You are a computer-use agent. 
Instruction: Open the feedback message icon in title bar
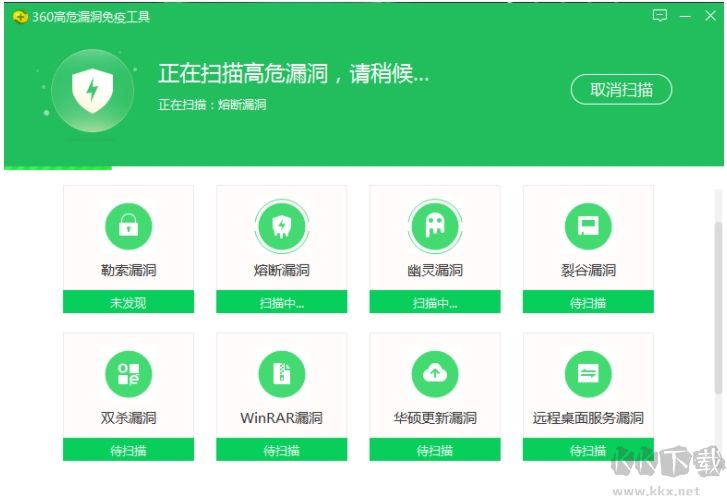pos(659,16)
